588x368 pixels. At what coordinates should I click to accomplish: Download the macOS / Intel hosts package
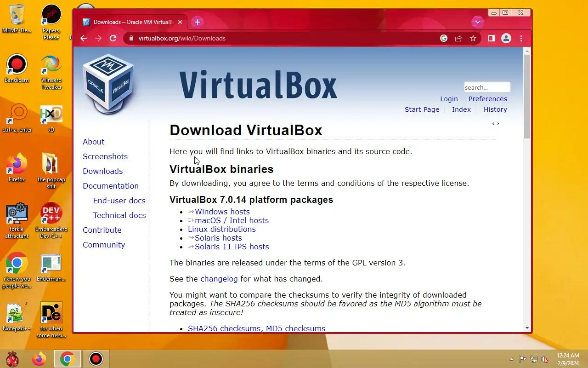pos(232,220)
